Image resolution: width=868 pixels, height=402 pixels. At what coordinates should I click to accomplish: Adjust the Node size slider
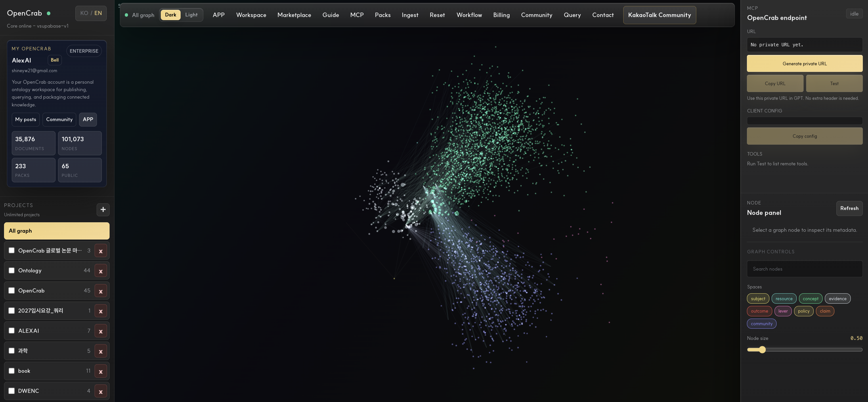pos(804,349)
